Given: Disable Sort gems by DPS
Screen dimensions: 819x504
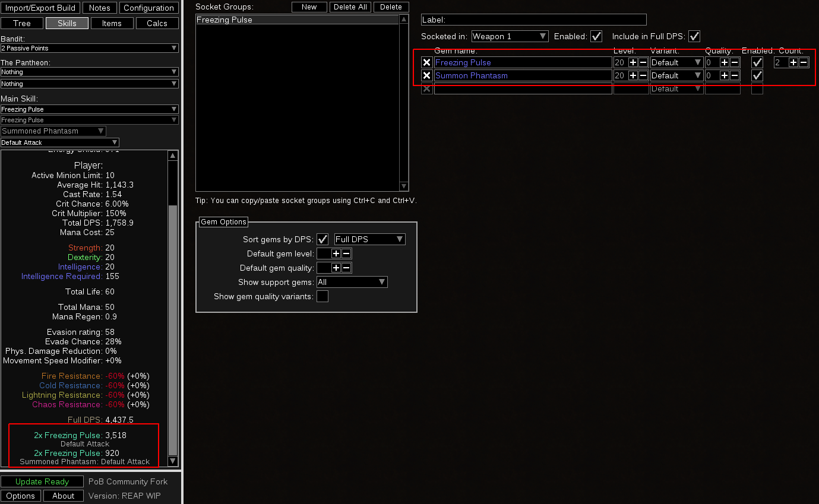Looking at the screenshot, I should click(x=323, y=239).
